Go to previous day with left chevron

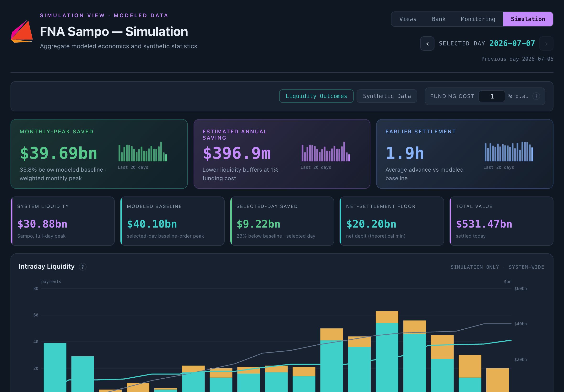(427, 44)
